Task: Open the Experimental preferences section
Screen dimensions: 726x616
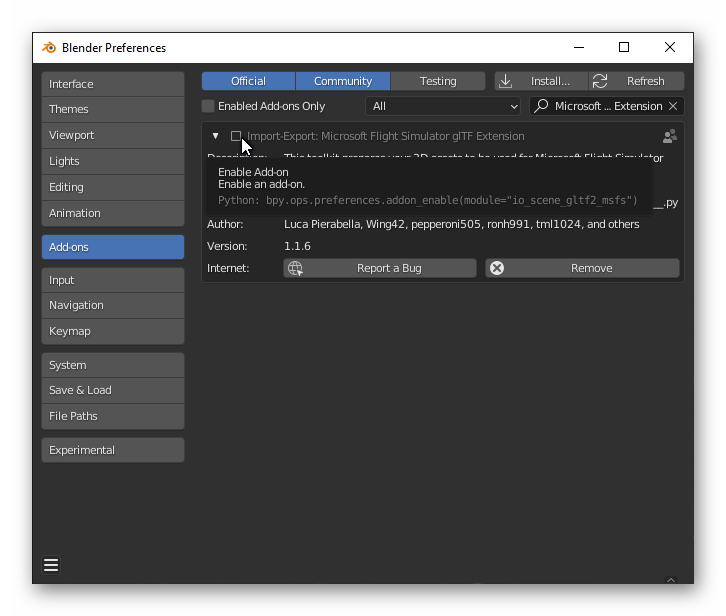Action: tap(113, 450)
